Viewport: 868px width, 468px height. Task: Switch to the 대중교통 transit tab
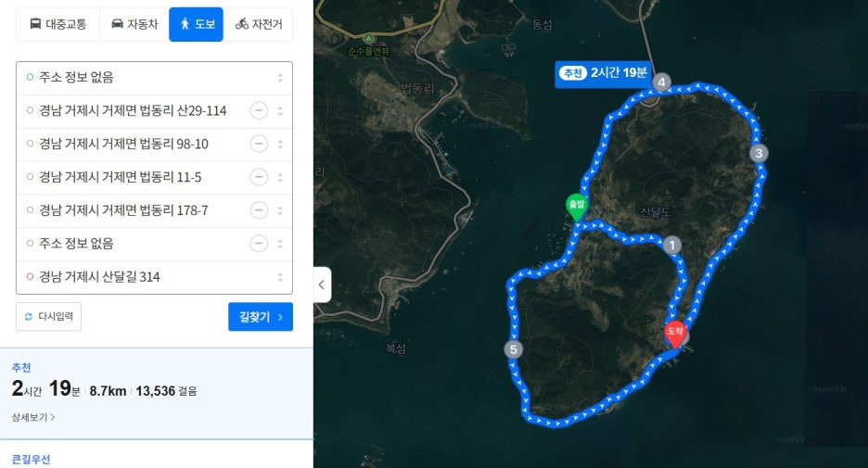click(x=58, y=24)
